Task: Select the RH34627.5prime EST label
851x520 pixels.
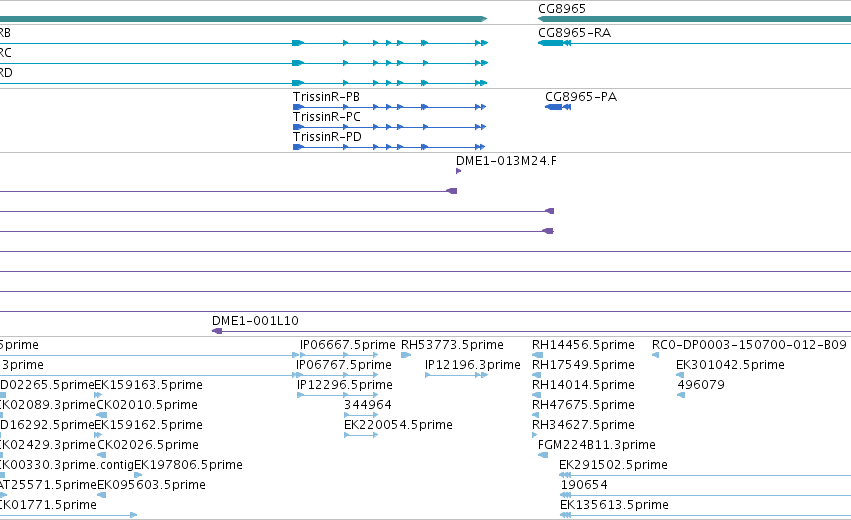Action: click(583, 425)
